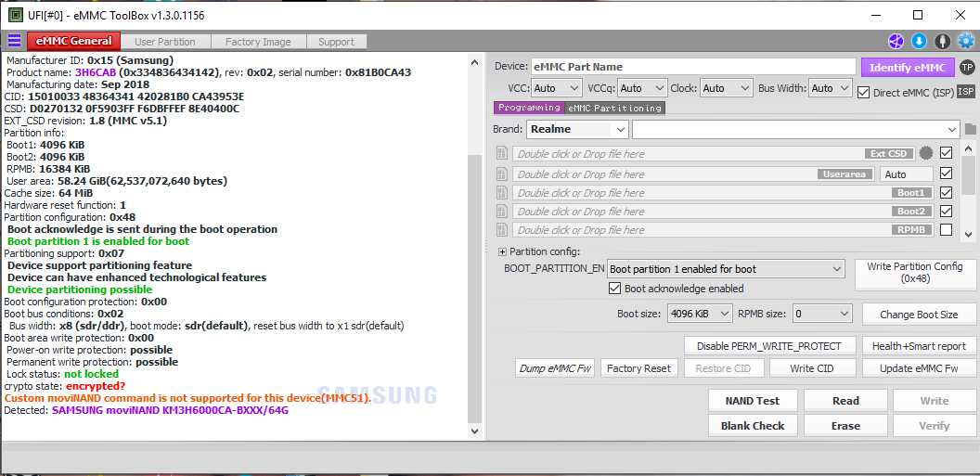This screenshot has width=980, height=476.
Task: Click the Update eMMC Fw button
Action: [x=919, y=368]
